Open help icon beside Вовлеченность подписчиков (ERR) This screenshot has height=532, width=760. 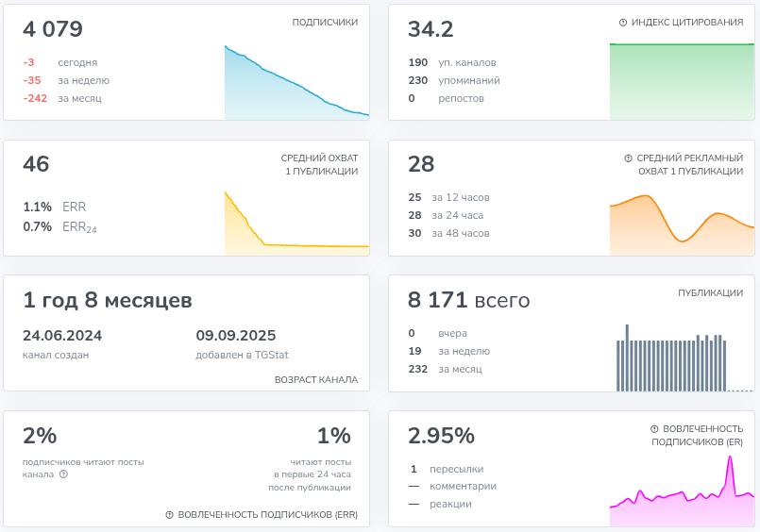pos(170,515)
